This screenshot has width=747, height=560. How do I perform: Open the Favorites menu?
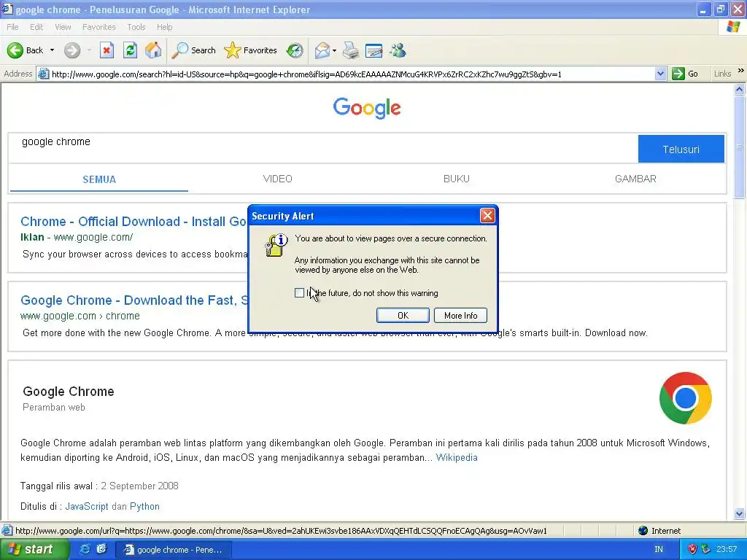99,27
